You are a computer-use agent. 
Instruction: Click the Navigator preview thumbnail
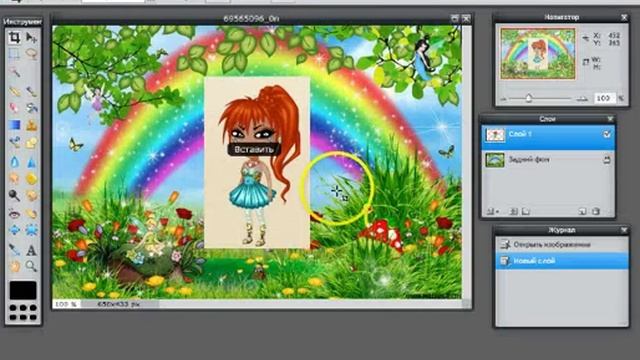pyautogui.click(x=538, y=53)
